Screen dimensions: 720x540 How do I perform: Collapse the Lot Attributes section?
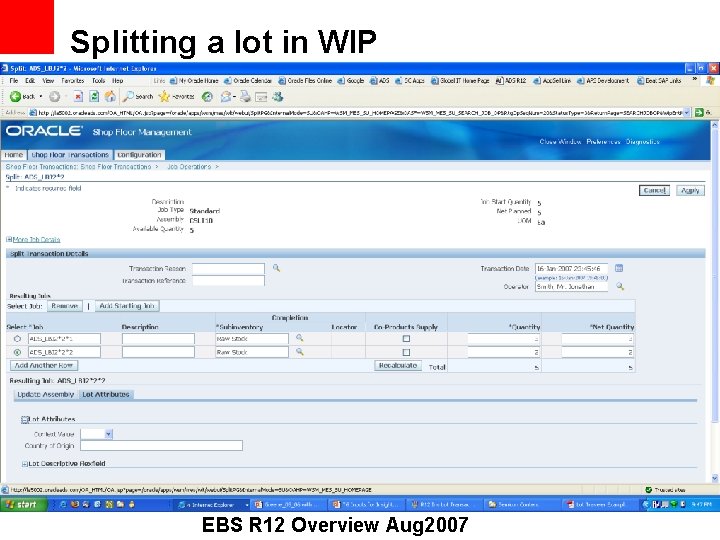click(25, 420)
